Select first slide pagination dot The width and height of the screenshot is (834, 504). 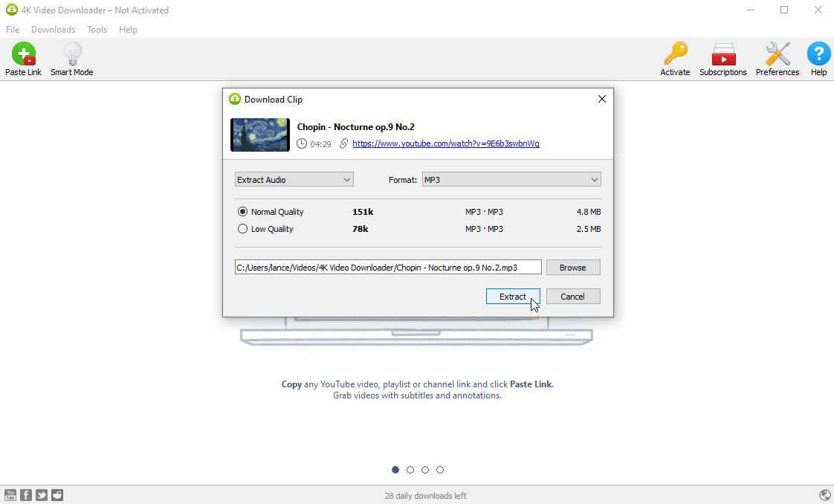[395, 470]
